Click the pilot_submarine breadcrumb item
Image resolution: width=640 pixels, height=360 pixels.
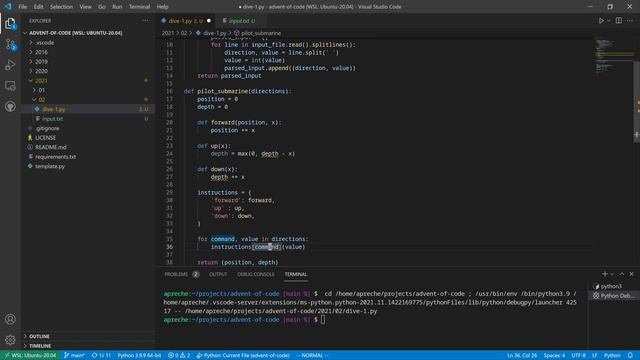(257, 33)
